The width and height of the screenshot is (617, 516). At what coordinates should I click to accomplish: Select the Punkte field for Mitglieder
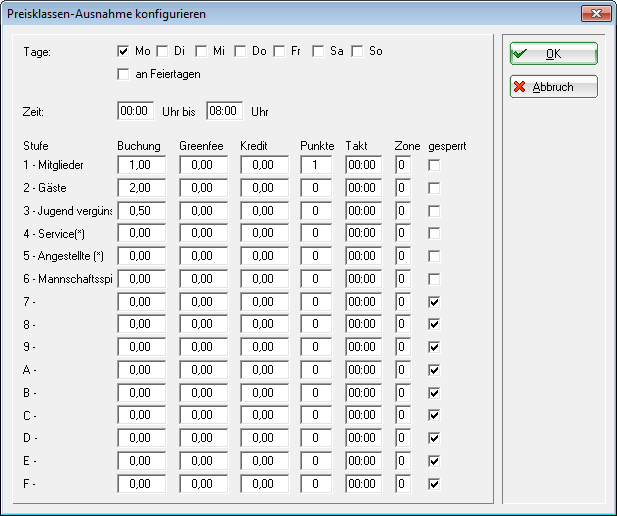tap(315, 165)
